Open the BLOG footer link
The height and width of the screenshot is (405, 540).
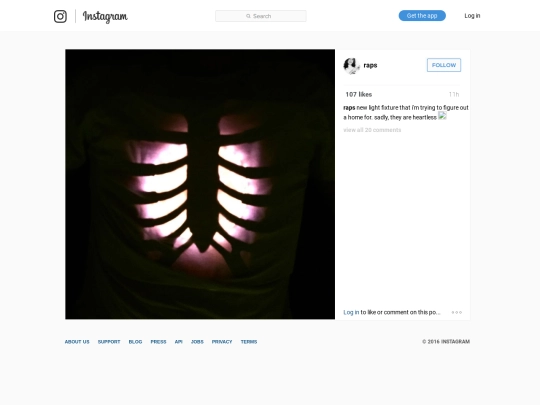pos(135,342)
